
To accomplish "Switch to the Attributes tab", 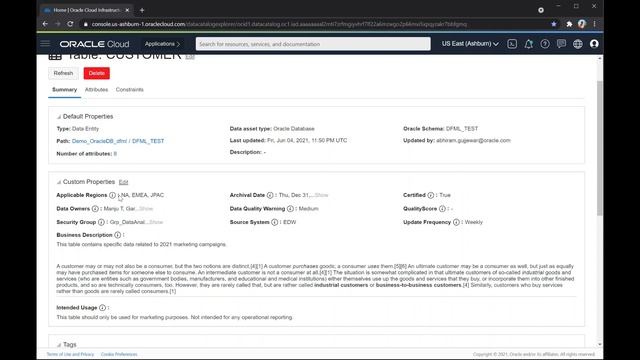I will 96,89.
